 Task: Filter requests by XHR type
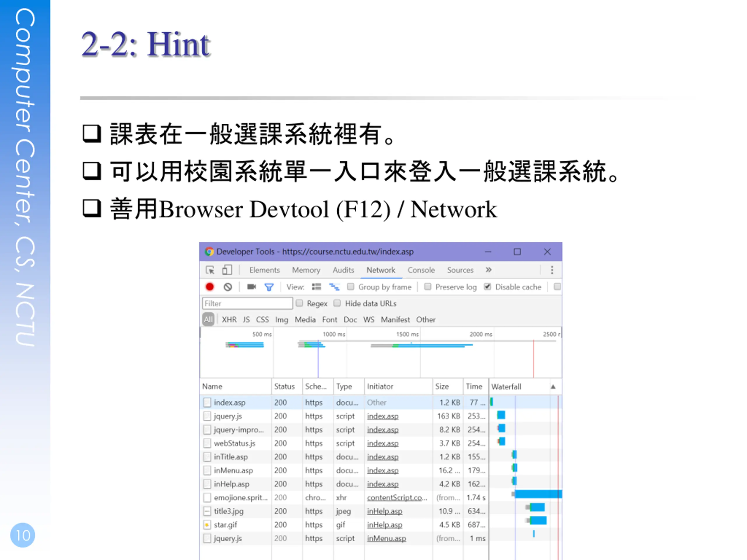pos(229,320)
